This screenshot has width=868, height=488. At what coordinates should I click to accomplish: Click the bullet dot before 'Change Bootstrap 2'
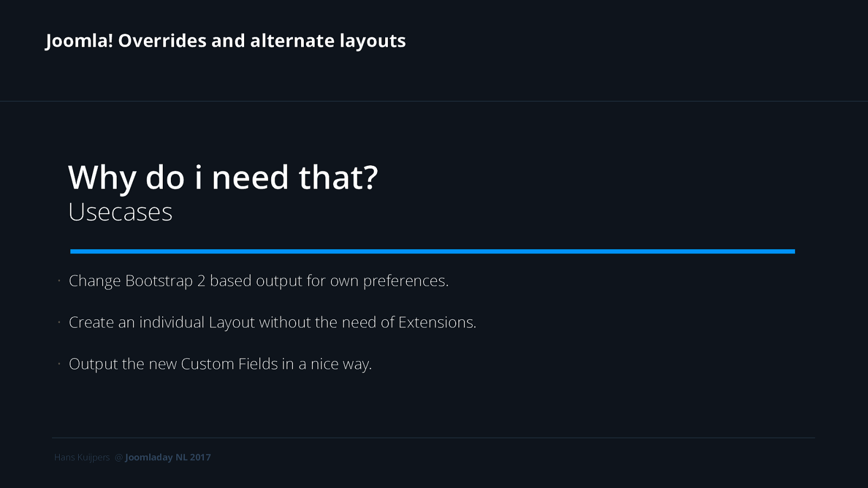[x=59, y=281]
